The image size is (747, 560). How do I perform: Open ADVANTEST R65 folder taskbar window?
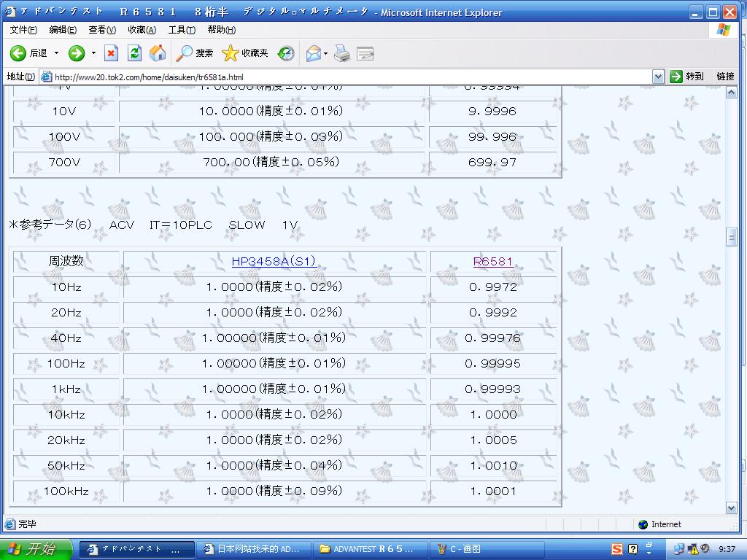click(x=370, y=549)
